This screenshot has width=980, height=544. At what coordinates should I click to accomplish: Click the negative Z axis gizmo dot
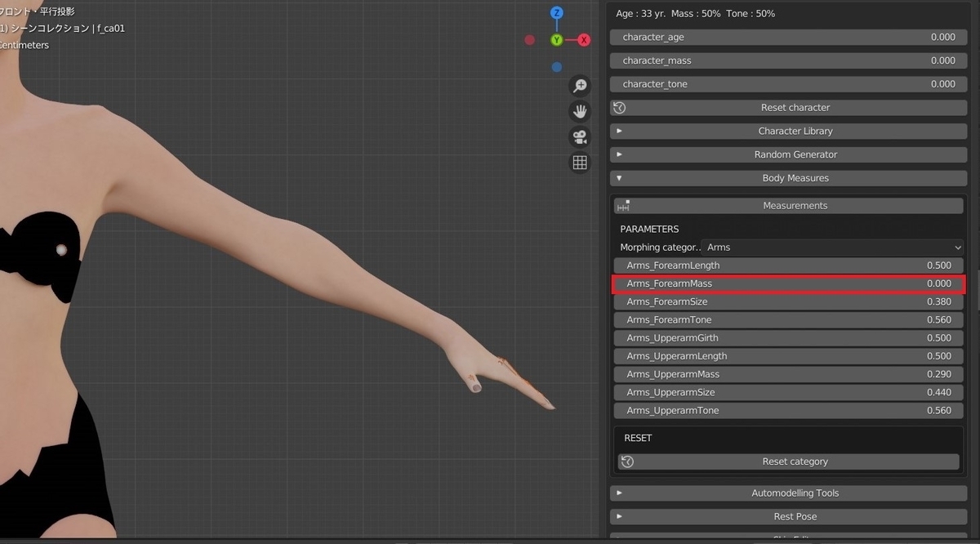click(x=557, y=67)
